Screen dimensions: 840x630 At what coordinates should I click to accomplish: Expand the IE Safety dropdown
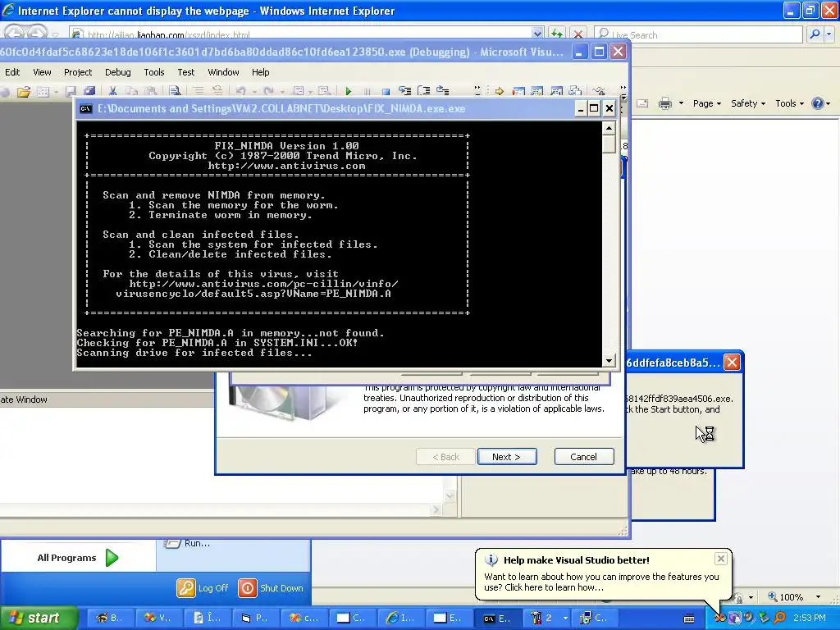[748, 103]
